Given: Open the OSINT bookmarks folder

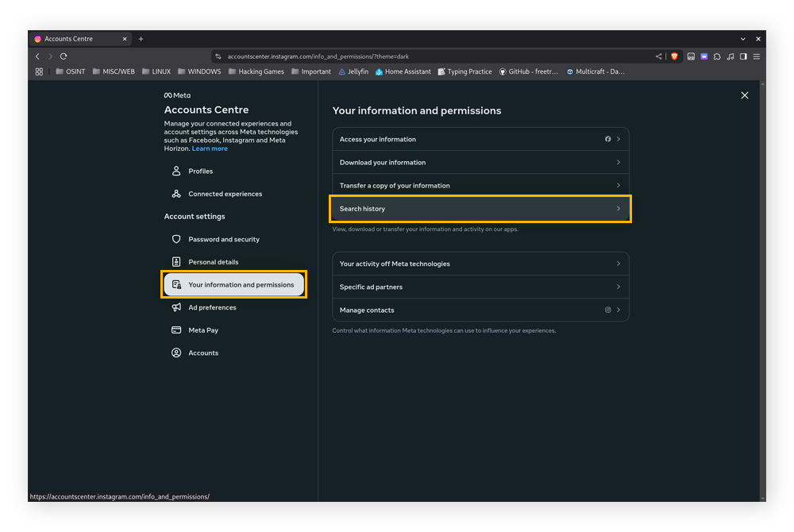Looking at the screenshot, I should pos(71,72).
